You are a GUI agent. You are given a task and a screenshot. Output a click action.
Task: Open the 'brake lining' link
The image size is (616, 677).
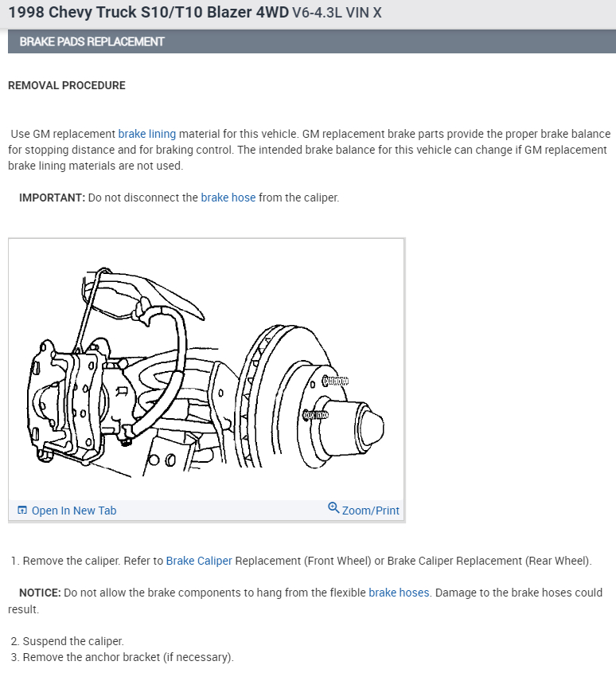click(x=147, y=134)
